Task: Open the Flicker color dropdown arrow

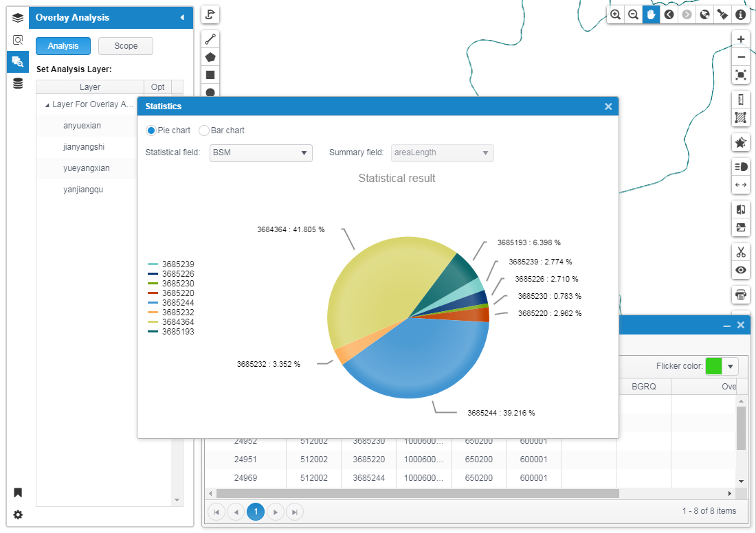Action: 731,366
